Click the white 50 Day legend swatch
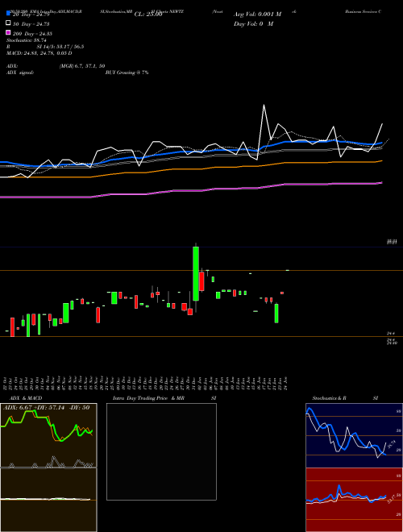The width and height of the screenshot is (403, 532). (x=8, y=23)
